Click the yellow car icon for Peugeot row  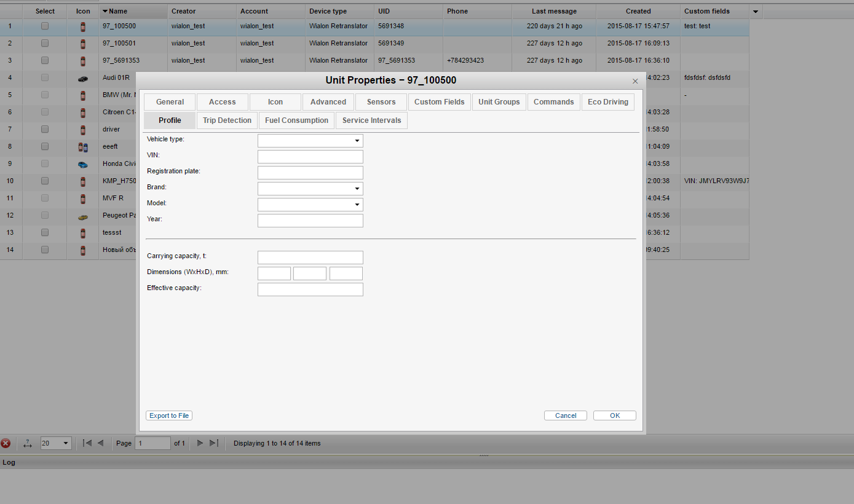[x=83, y=216]
